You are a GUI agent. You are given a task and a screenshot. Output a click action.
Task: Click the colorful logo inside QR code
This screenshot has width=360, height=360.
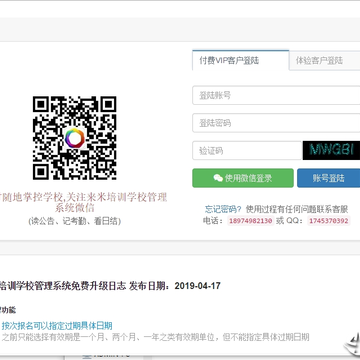coord(75,138)
